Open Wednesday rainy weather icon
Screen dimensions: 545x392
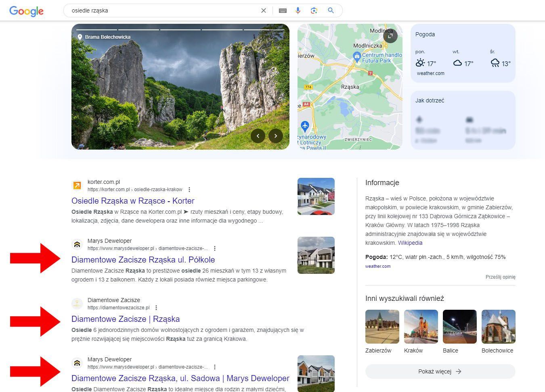495,63
